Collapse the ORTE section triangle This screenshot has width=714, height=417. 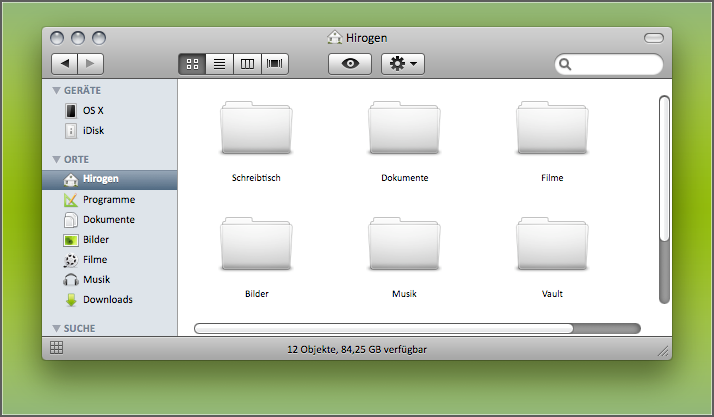click(x=56, y=160)
